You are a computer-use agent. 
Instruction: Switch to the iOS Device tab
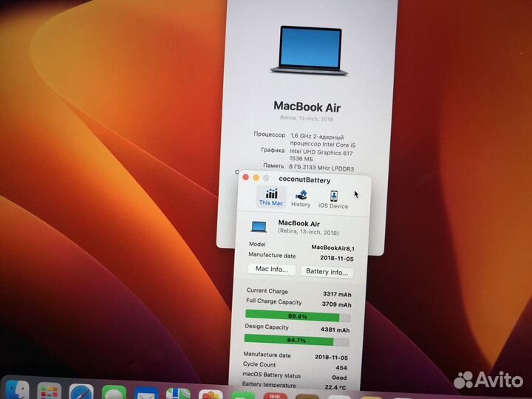pos(333,199)
